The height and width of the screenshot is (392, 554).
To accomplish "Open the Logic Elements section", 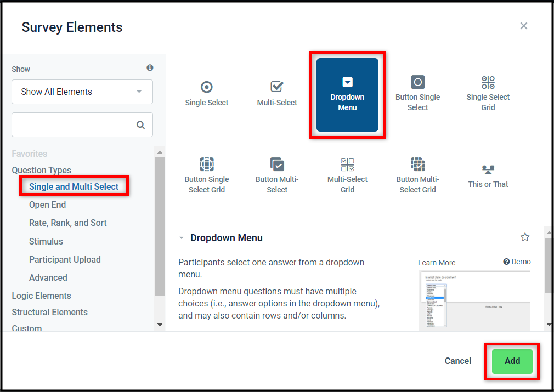I will click(x=41, y=296).
